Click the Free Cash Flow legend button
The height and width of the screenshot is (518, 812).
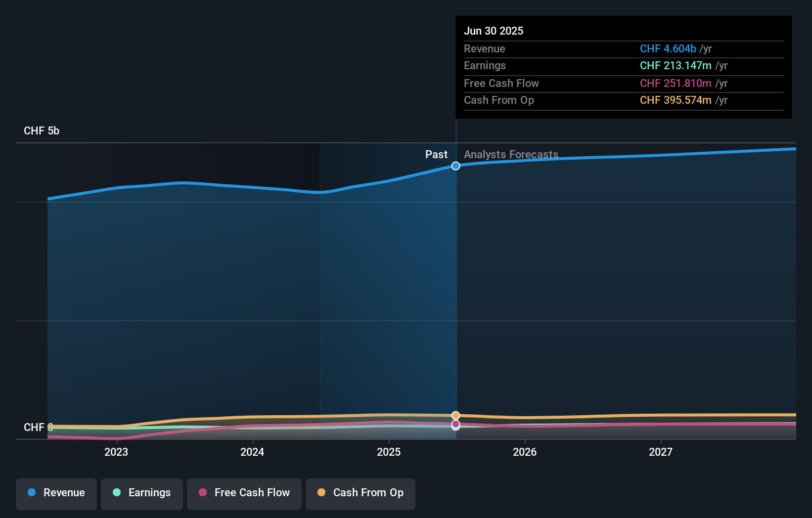click(244, 493)
